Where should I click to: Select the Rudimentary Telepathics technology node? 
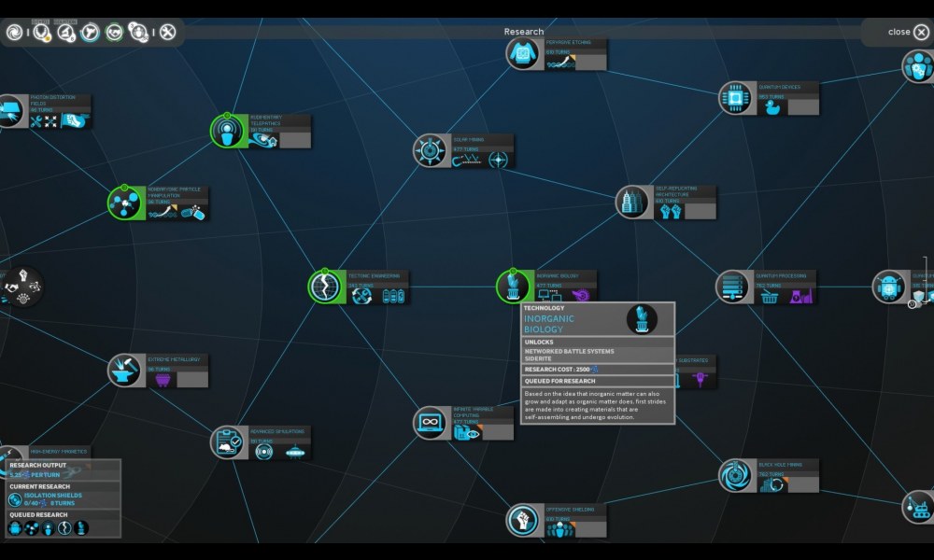tap(228, 131)
